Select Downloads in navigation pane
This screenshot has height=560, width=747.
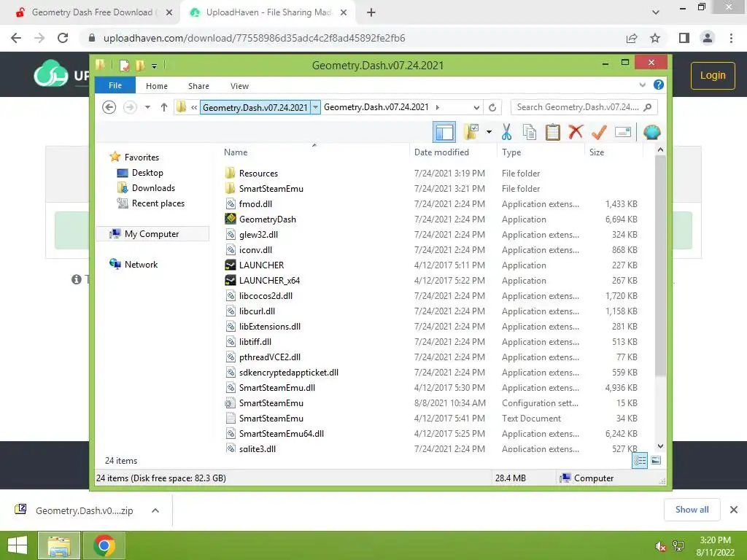(x=146, y=187)
